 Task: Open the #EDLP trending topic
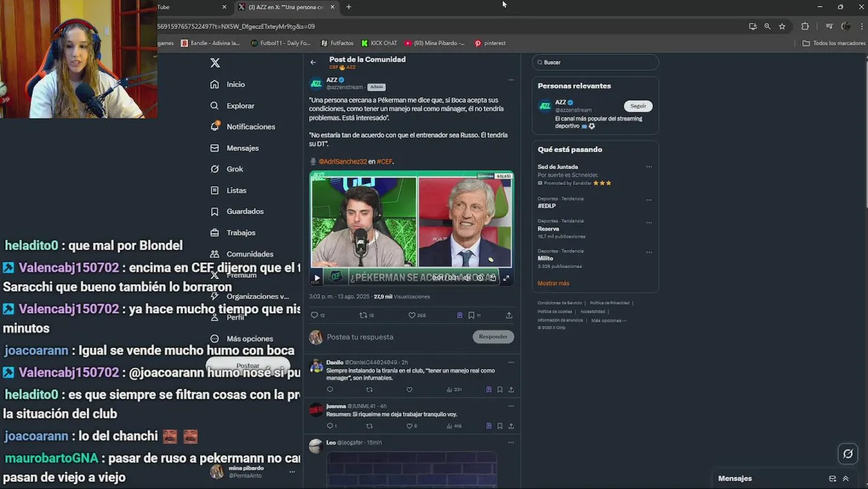click(x=546, y=206)
